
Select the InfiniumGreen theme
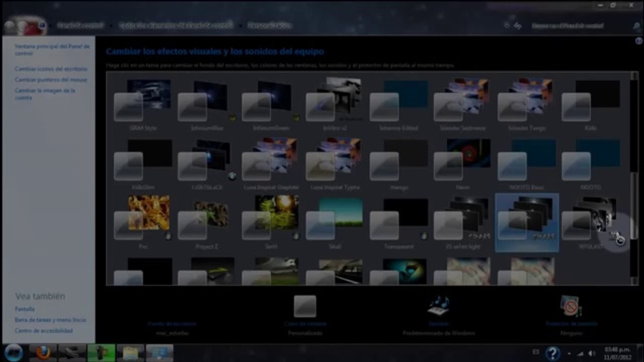[x=271, y=104]
